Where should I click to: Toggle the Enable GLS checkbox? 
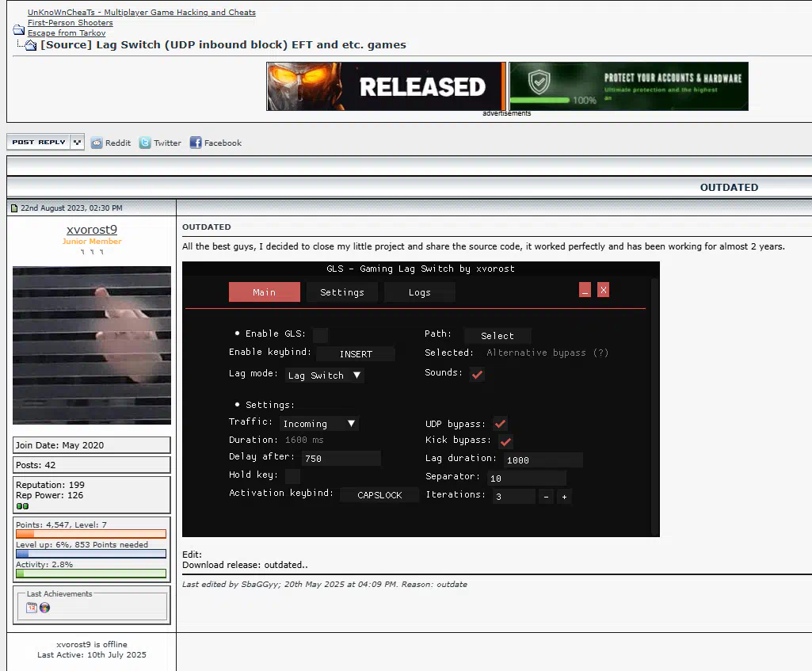[x=320, y=335]
